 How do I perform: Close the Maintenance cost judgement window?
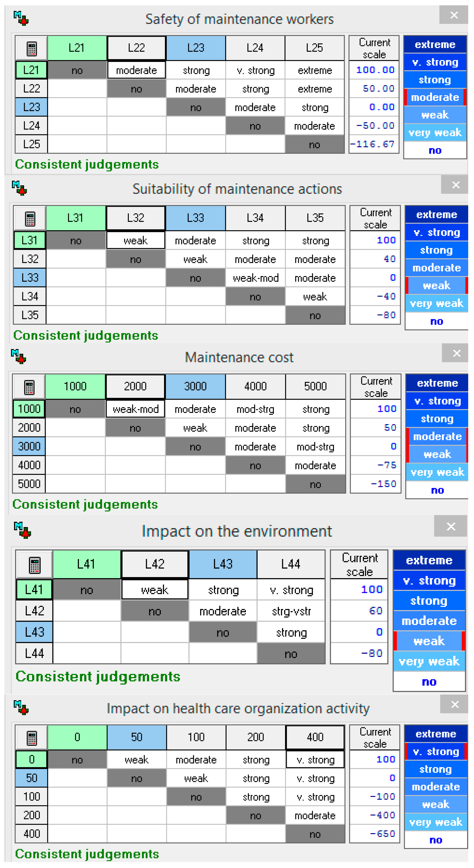[456, 353]
